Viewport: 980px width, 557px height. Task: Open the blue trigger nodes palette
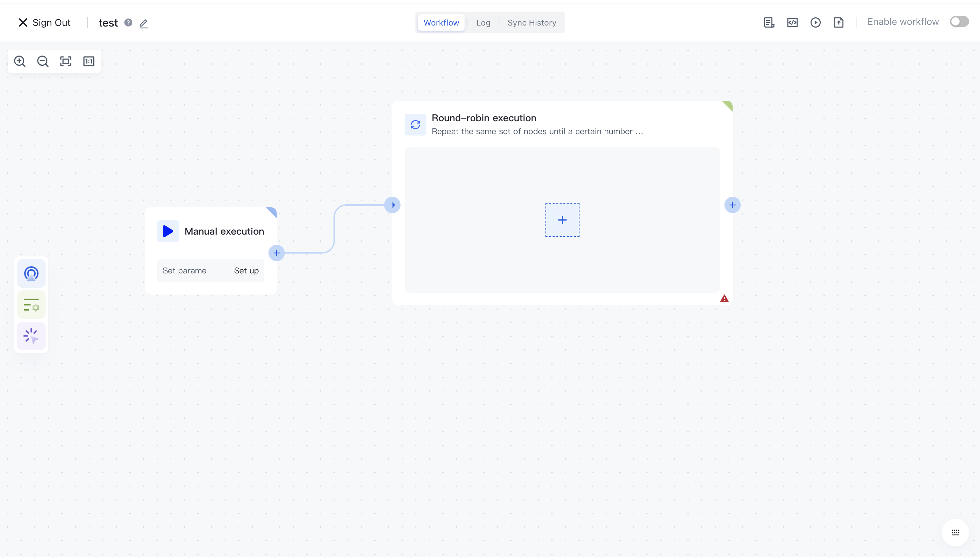point(31,273)
